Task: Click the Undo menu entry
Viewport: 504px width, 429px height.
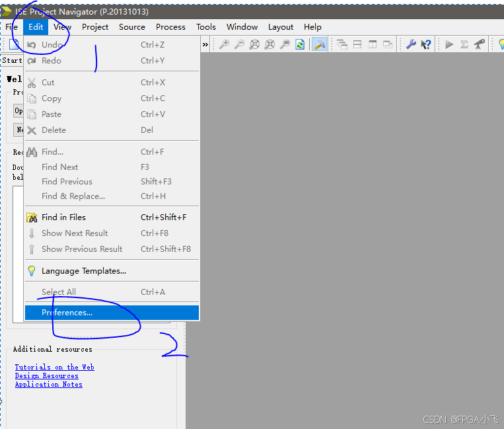Action: pyautogui.click(x=112, y=45)
